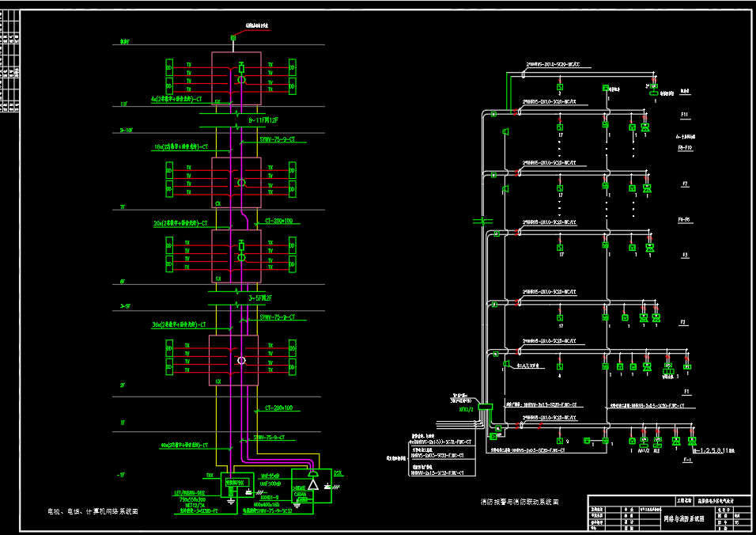The width and height of the screenshot is (756, 535).
Task: Select the speaker symbol on F7 riser
Action: click(506, 189)
